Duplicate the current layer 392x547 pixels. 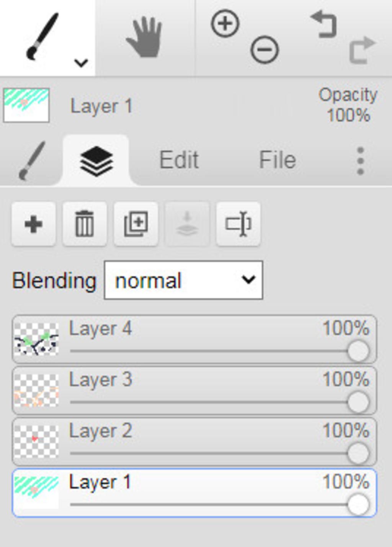click(136, 224)
